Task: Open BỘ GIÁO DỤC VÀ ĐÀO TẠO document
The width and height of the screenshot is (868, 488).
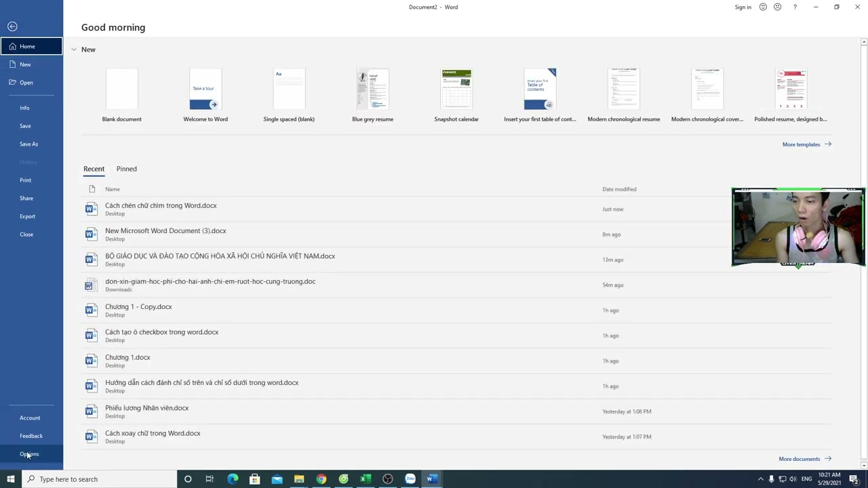Action: click(457, 260)
